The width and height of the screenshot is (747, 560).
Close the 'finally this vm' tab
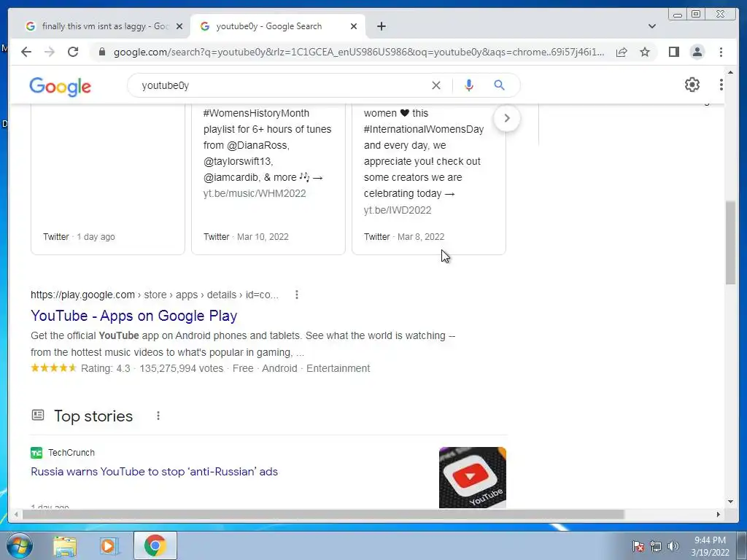click(x=179, y=26)
